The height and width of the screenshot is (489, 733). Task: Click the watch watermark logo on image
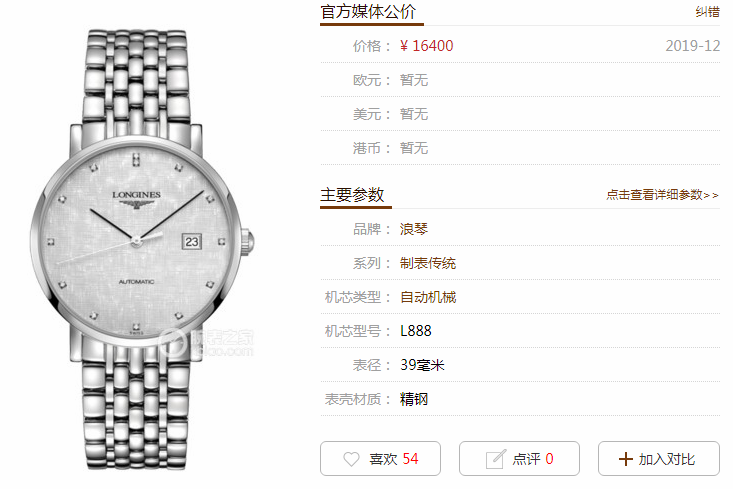[206, 342]
